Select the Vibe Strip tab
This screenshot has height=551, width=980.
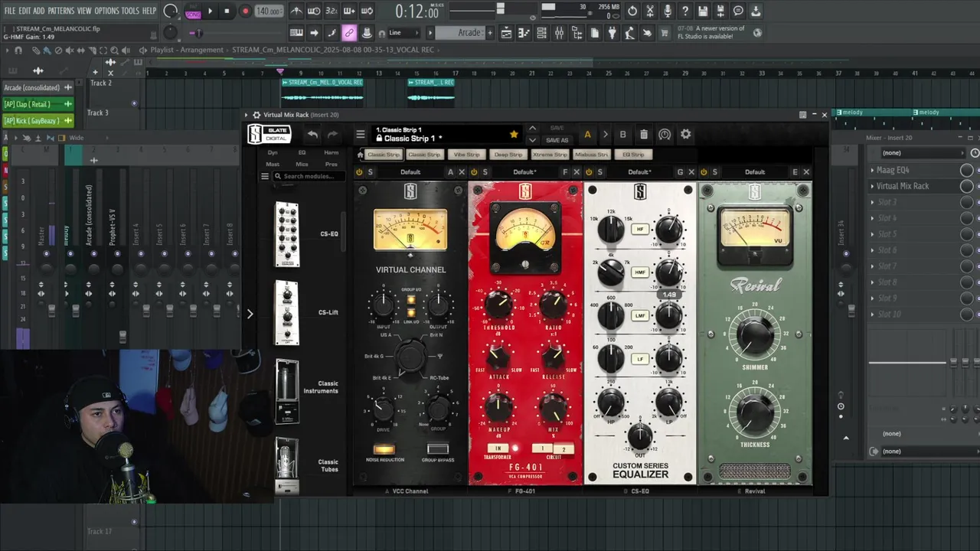pos(466,155)
